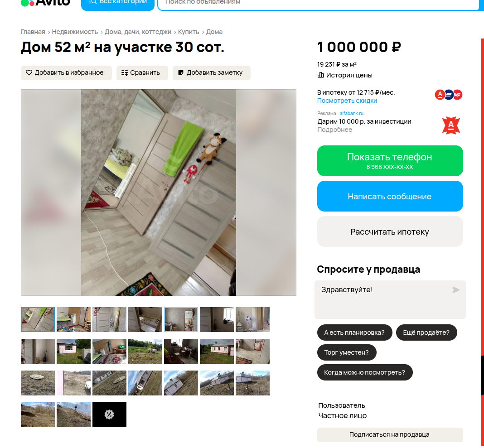Click the Добавить заметку note icon
The height and width of the screenshot is (448, 484).
click(181, 72)
